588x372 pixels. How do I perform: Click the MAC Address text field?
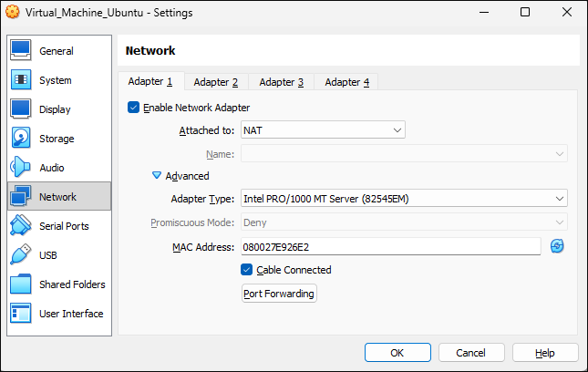[390, 247]
